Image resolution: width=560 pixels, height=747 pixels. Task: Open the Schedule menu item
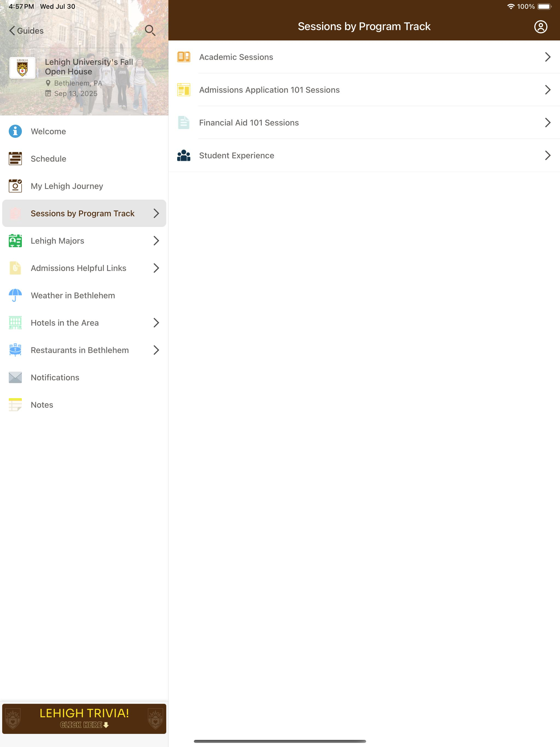click(84, 159)
